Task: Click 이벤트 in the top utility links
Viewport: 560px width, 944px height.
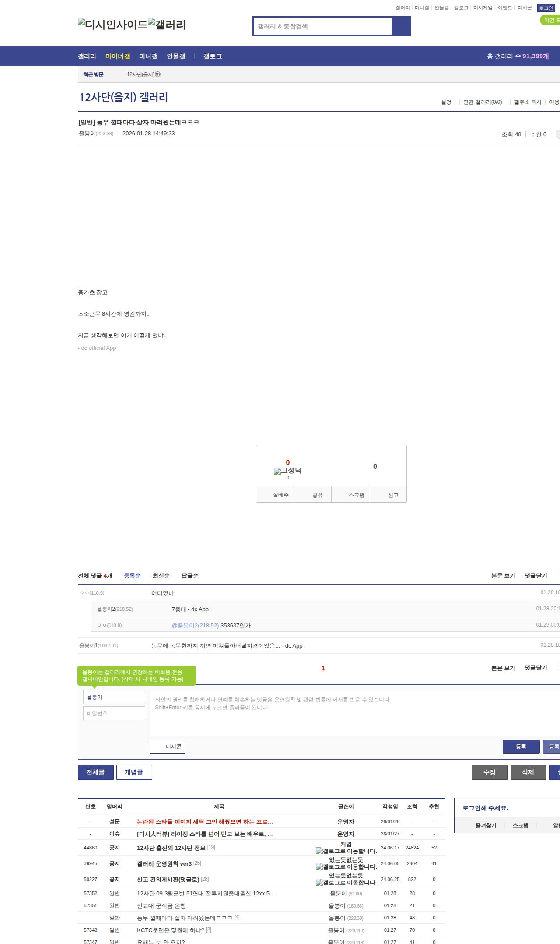Action: pos(505,7)
